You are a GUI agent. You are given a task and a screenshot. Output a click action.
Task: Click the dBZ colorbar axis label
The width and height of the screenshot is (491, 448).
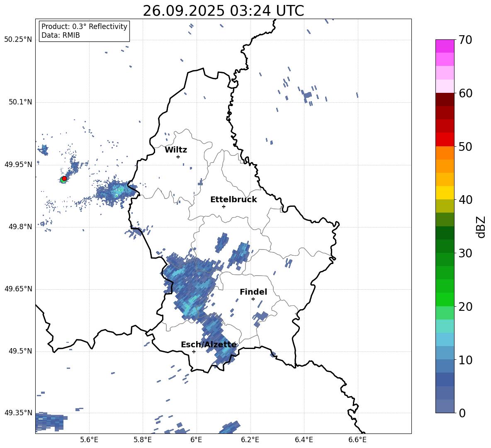coord(481,227)
